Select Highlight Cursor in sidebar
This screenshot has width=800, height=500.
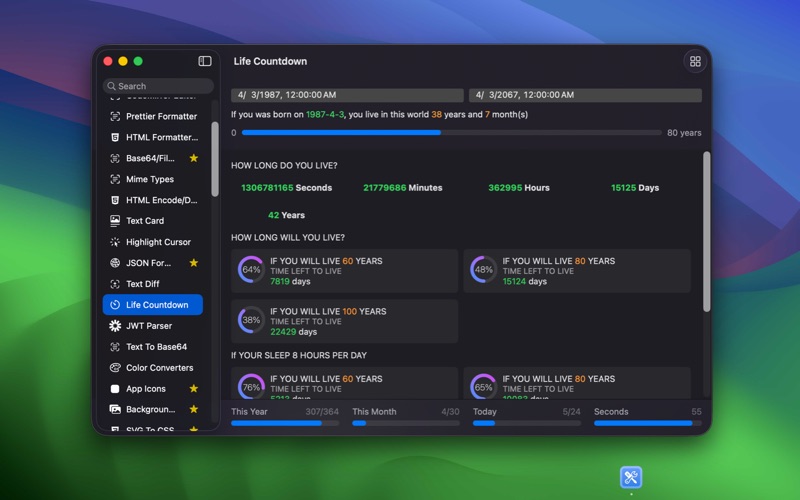pos(157,242)
